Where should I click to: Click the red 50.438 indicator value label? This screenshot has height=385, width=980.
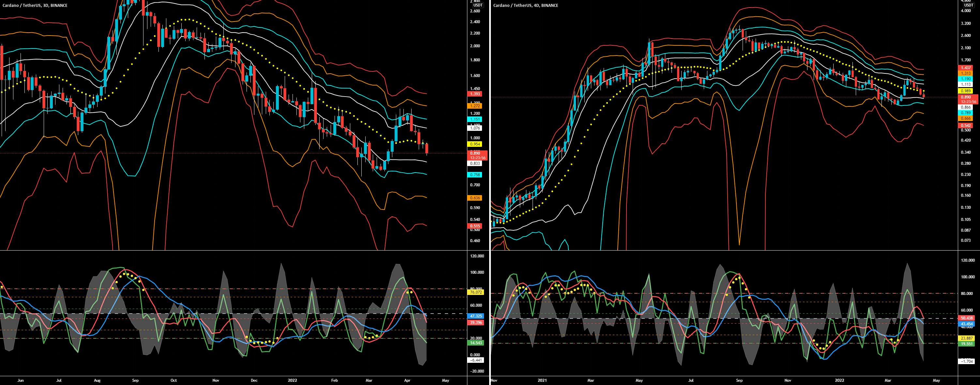pyautogui.click(x=967, y=318)
